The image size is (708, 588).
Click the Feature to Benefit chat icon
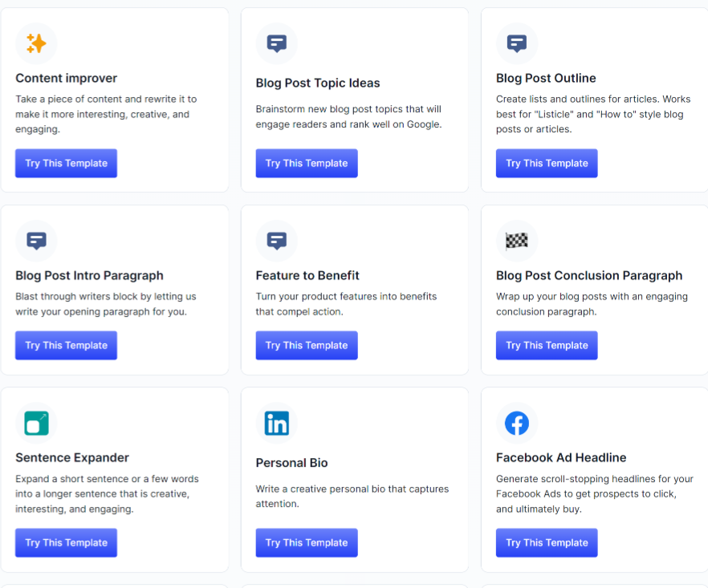pos(277,241)
